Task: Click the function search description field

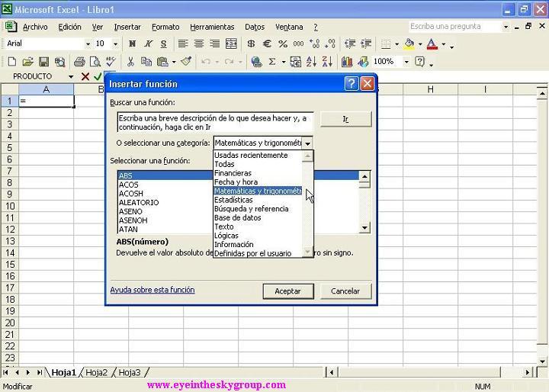Action: [215, 122]
